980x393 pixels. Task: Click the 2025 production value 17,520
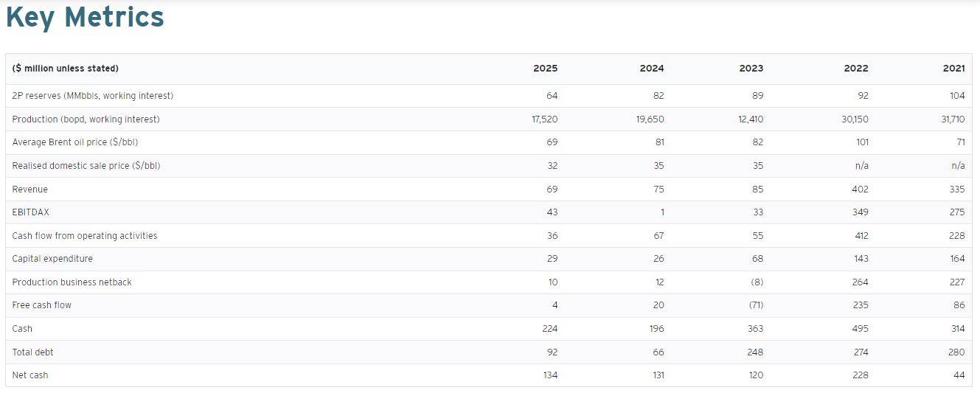[544, 119]
